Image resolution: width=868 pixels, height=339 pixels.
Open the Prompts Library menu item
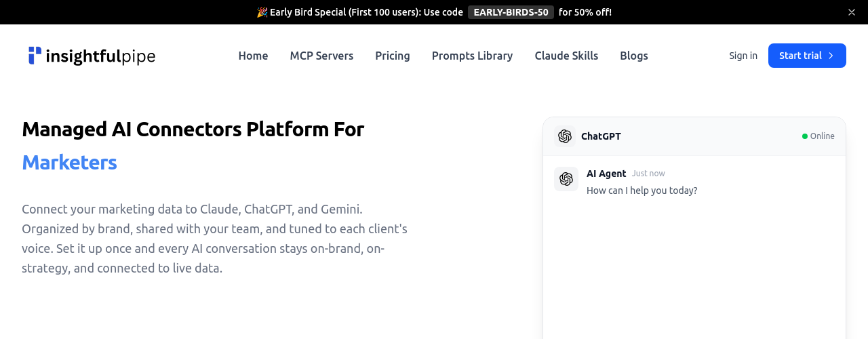click(472, 56)
